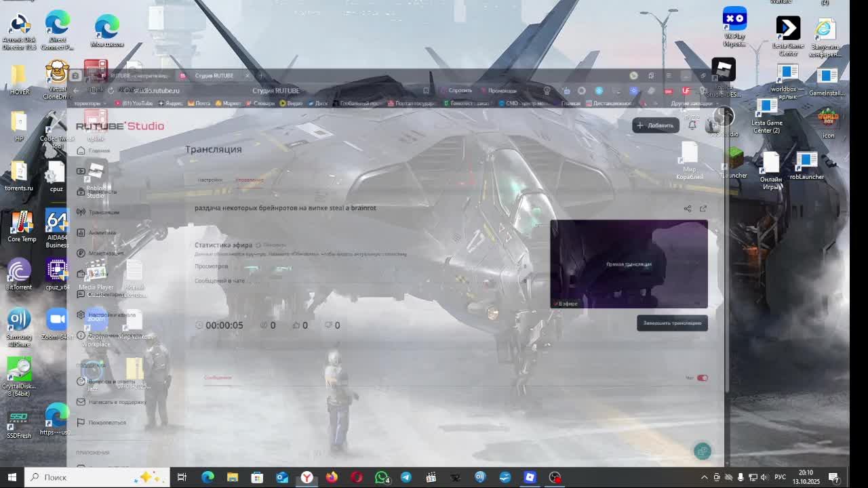Image resolution: width=868 pixels, height=488 pixels.
Task: Select CrystalDiskInfo desktop icon
Action: pyautogui.click(x=19, y=376)
